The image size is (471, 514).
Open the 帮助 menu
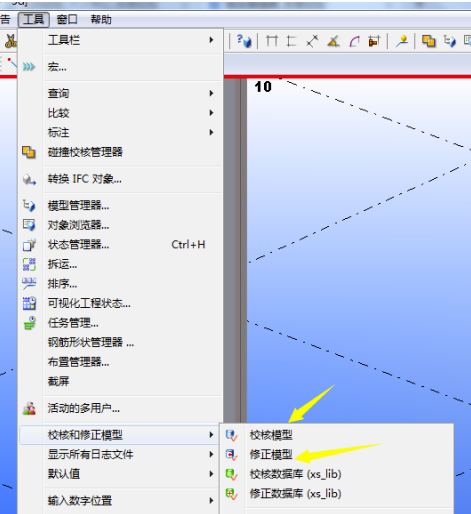coord(101,19)
